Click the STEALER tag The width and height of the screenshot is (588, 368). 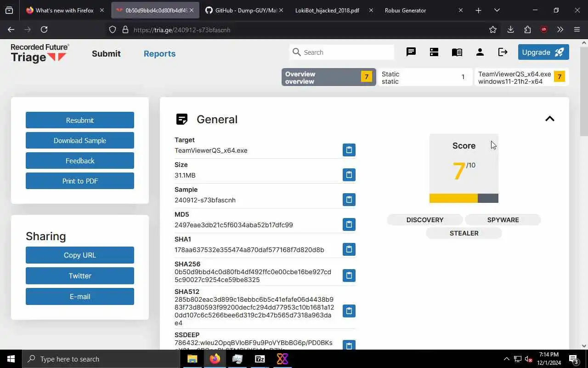point(464,233)
